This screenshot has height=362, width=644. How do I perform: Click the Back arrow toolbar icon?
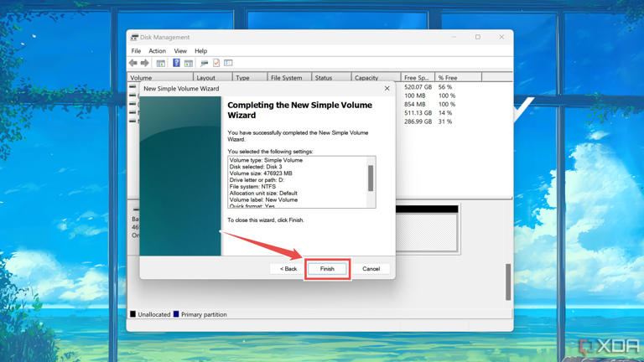coord(132,63)
